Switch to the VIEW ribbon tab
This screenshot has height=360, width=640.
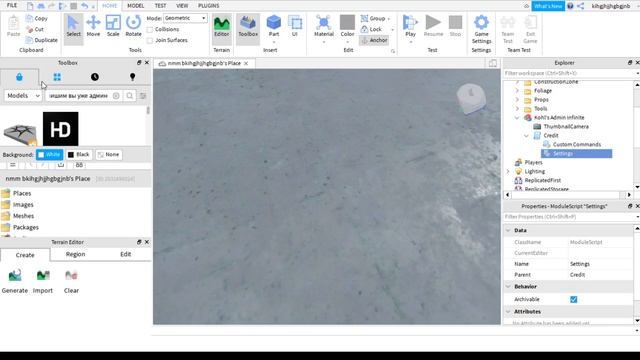coord(182,6)
